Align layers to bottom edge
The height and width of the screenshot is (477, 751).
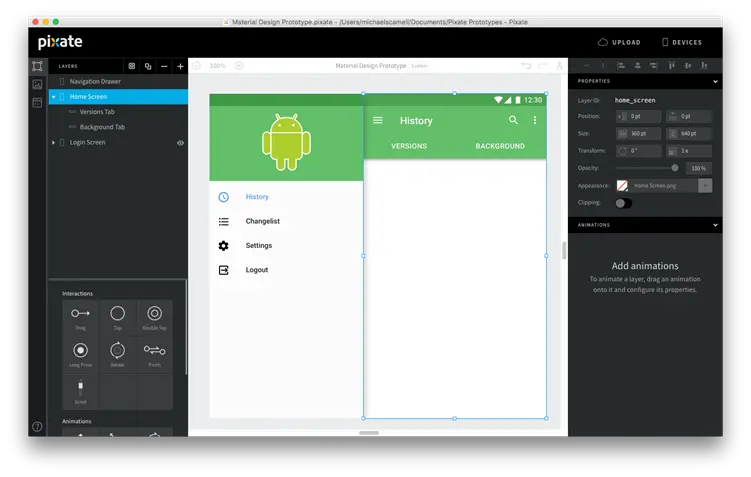704,66
